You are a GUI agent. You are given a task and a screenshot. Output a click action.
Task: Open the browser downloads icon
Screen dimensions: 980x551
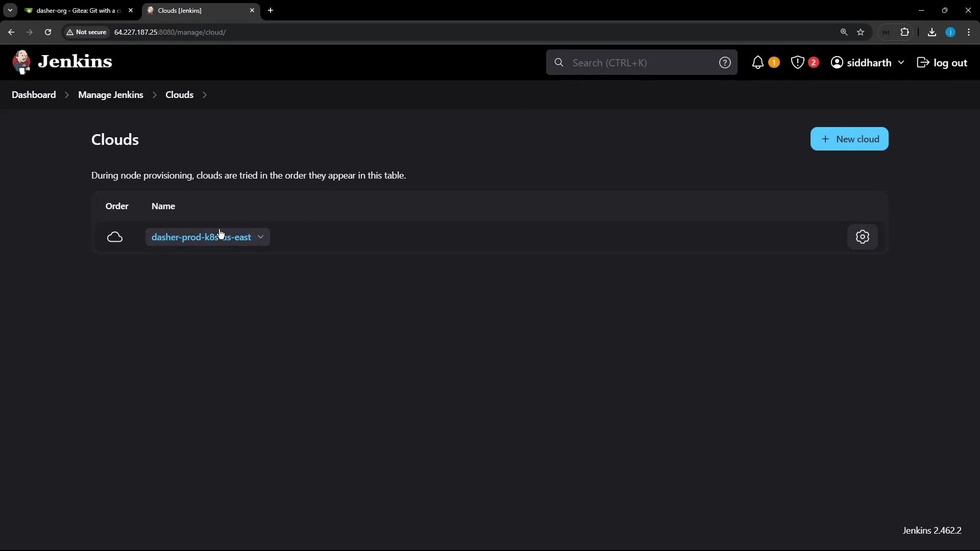click(932, 32)
